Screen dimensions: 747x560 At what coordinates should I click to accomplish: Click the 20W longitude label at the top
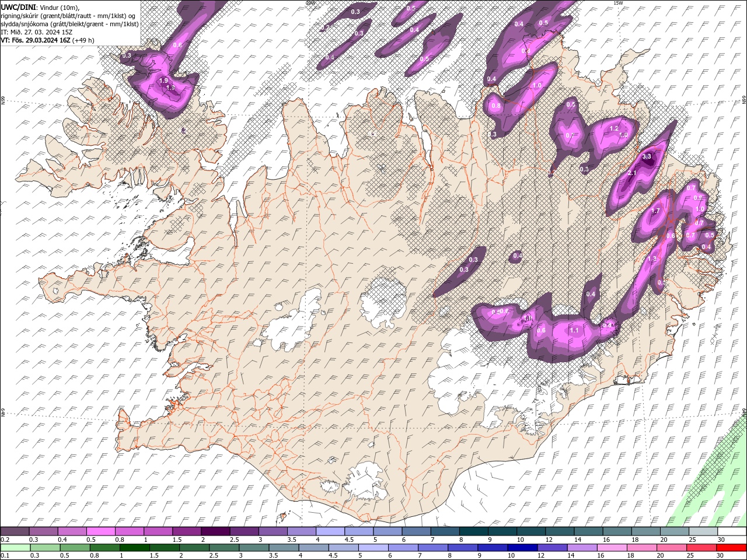click(310, 3)
